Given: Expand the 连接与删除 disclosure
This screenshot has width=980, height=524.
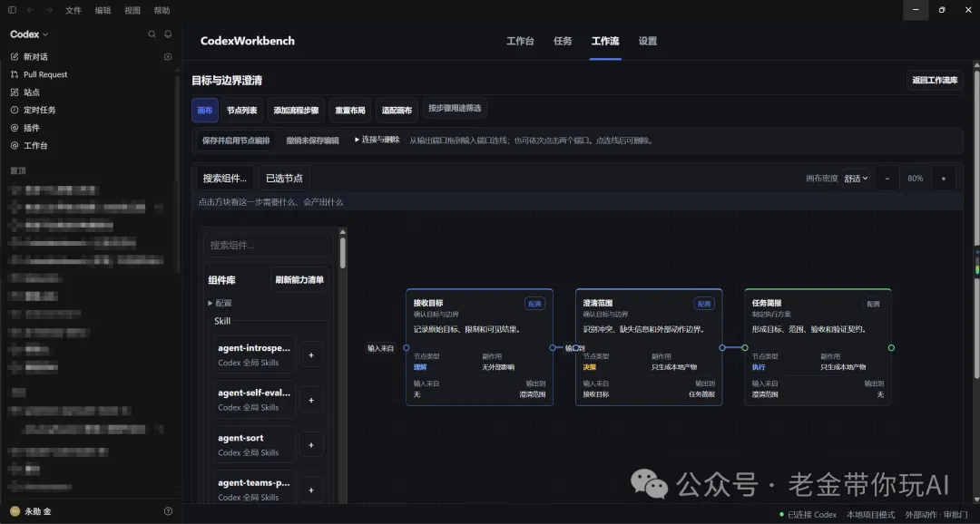Looking at the screenshot, I should coord(377,140).
